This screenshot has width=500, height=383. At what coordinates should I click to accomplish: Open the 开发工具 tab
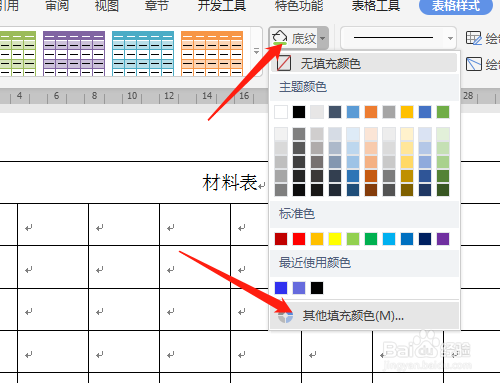click(x=222, y=6)
